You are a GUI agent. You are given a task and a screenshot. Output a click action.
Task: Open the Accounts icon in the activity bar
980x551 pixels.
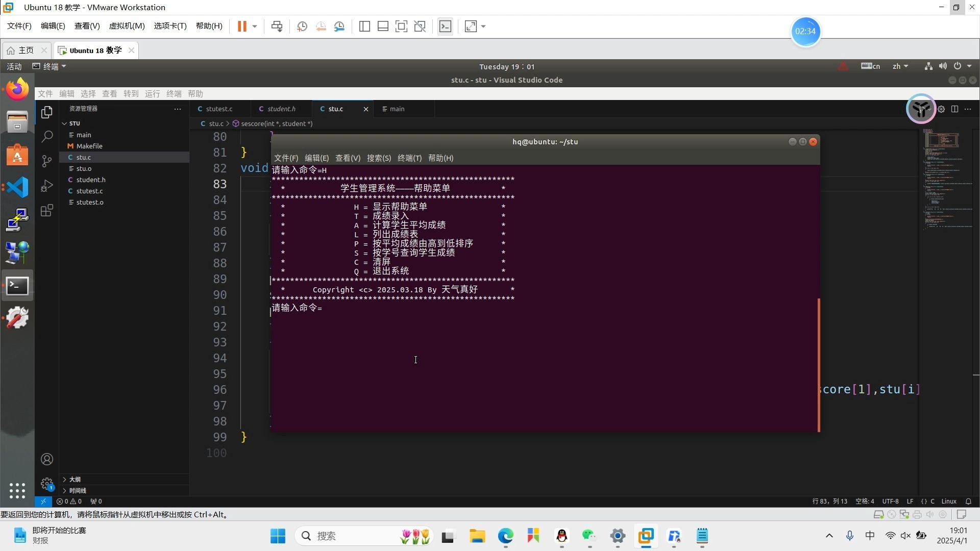point(47,459)
